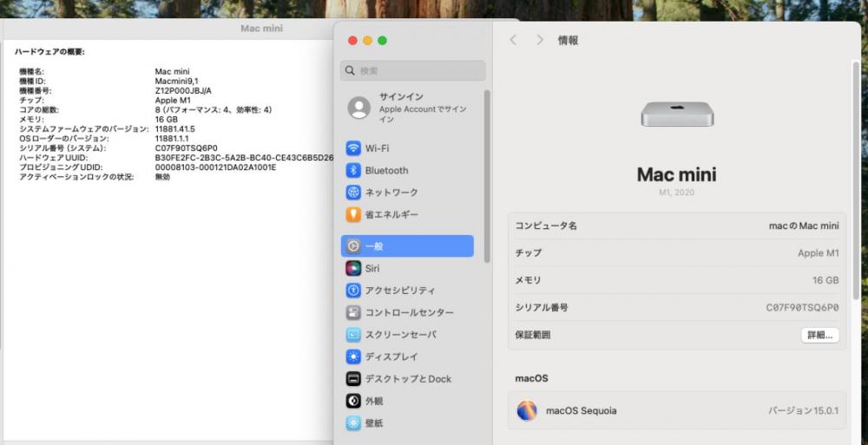868x445 pixels.
Task: Select ディスプレイ label in sidebar
Action: coord(391,357)
